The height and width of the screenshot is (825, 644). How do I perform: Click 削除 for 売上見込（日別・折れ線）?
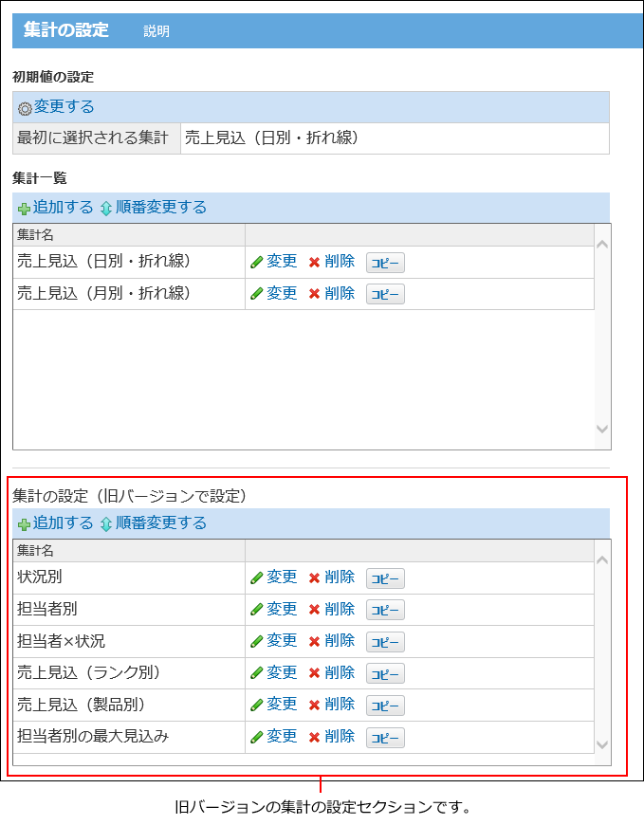coord(340,262)
